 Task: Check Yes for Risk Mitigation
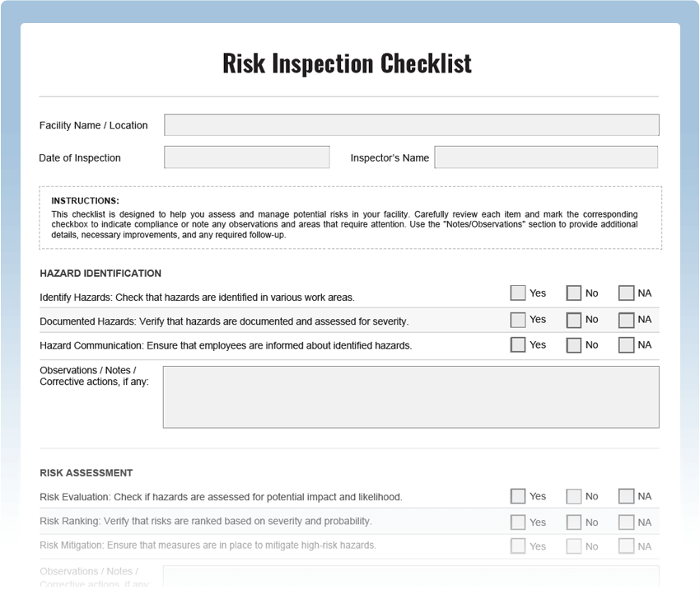pos(517,546)
